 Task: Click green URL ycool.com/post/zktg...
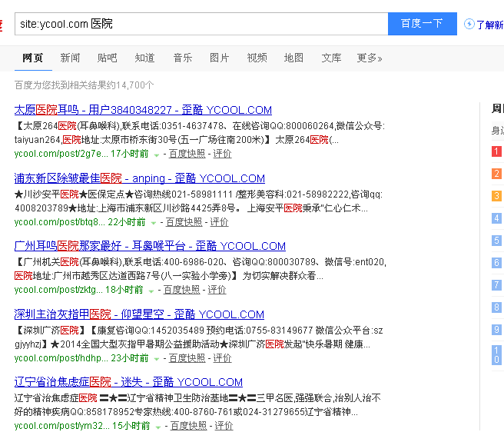coord(58,290)
